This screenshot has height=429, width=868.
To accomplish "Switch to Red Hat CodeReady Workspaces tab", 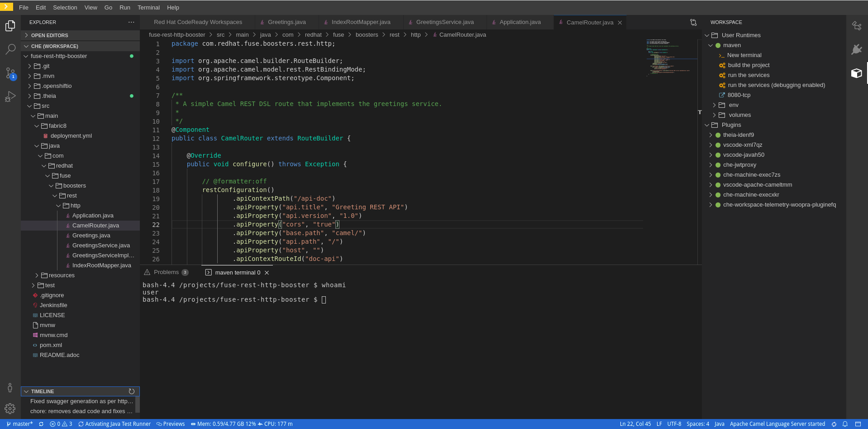I will tap(198, 22).
